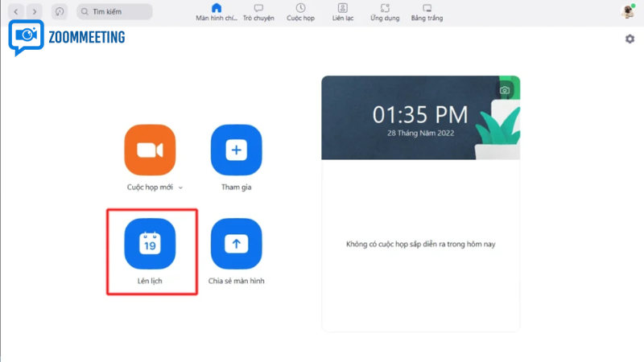644x362 pixels.
Task: Click the Tham gia label
Action: click(236, 187)
